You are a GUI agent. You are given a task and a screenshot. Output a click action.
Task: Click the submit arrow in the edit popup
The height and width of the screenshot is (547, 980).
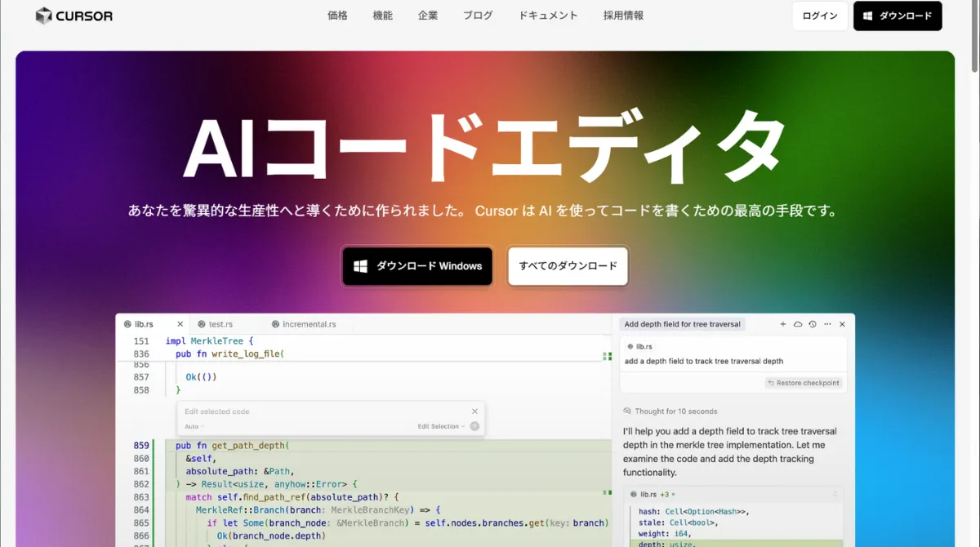(x=474, y=426)
